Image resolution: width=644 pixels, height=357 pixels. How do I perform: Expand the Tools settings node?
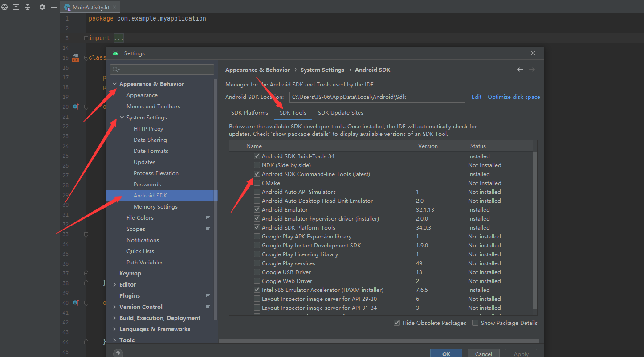115,340
